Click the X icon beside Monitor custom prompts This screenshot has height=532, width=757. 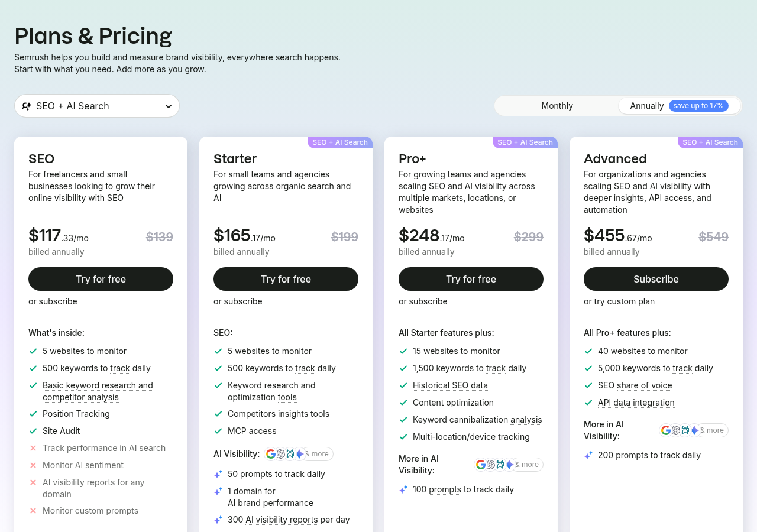[x=33, y=511]
